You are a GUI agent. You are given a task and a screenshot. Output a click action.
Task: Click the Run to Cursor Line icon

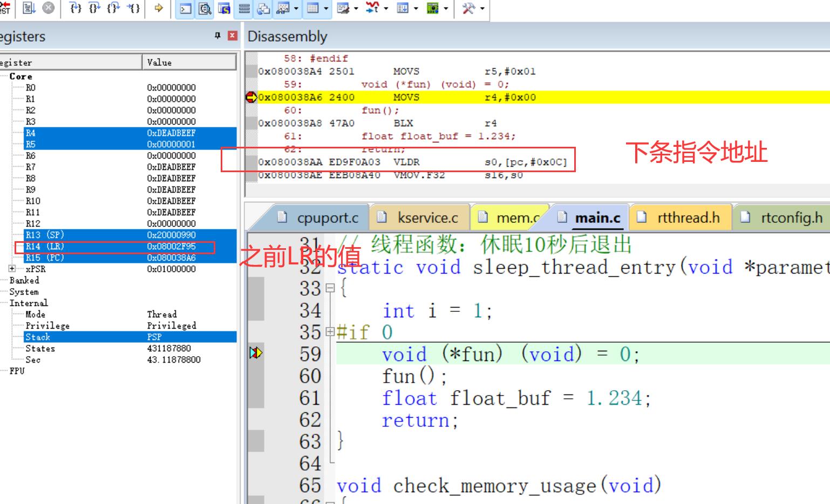(133, 8)
